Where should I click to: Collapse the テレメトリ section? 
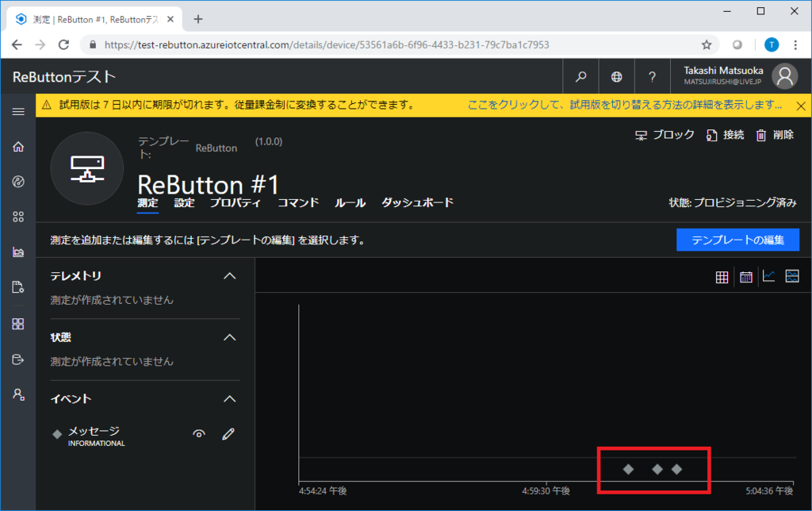tap(229, 275)
